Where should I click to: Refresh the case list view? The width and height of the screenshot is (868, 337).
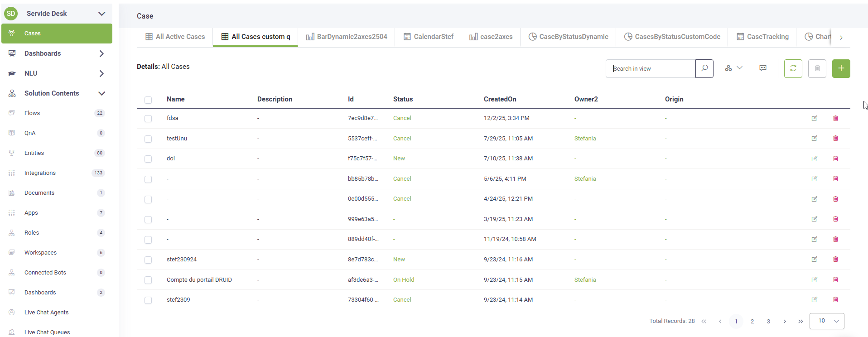[x=793, y=68]
